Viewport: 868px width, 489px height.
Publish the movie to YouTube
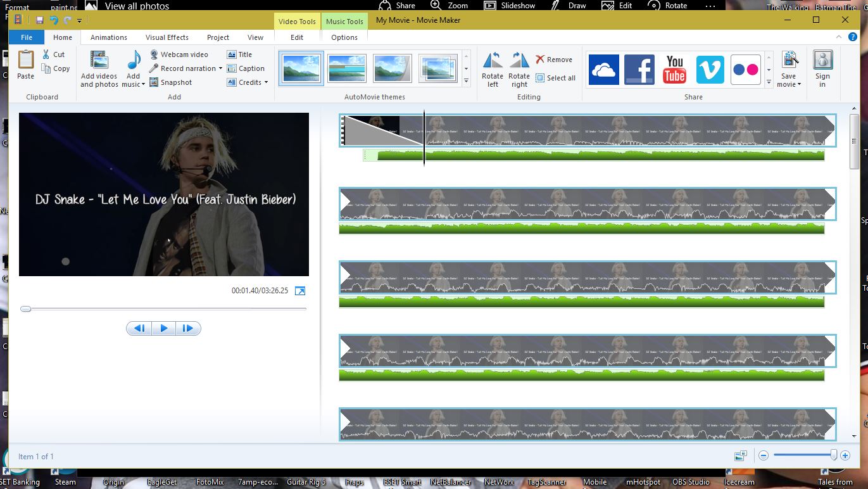[x=674, y=69]
